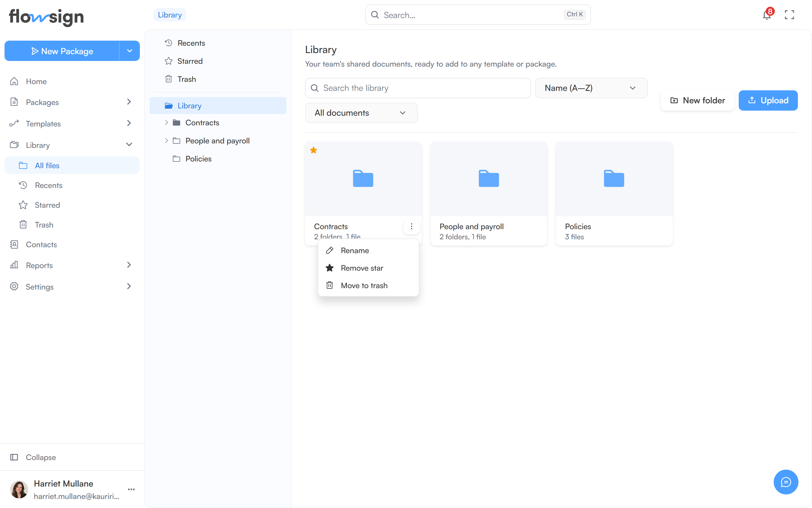Click the Contracts folder name text
This screenshot has height=508, width=812.
331,226
